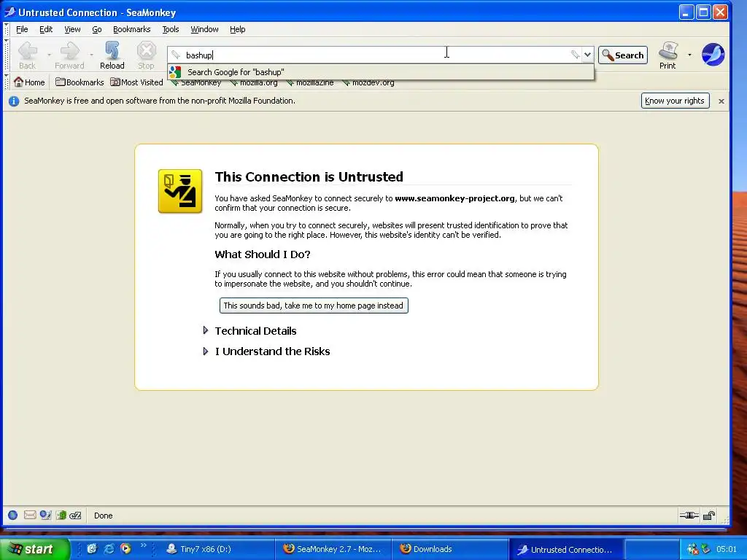Click the Forward navigation button

point(69,55)
